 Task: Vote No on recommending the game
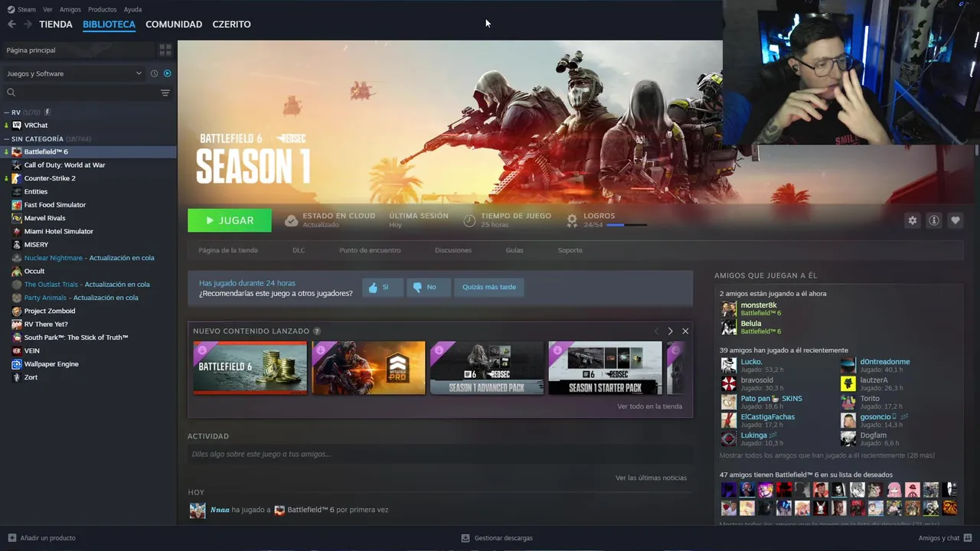click(428, 287)
